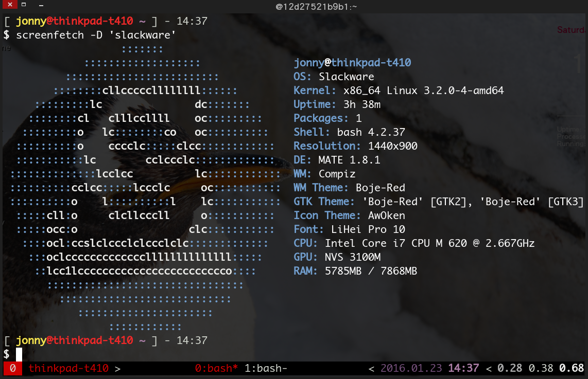Click the terminal cursor at bottom prompt
The width and height of the screenshot is (588, 379).
coord(19,354)
